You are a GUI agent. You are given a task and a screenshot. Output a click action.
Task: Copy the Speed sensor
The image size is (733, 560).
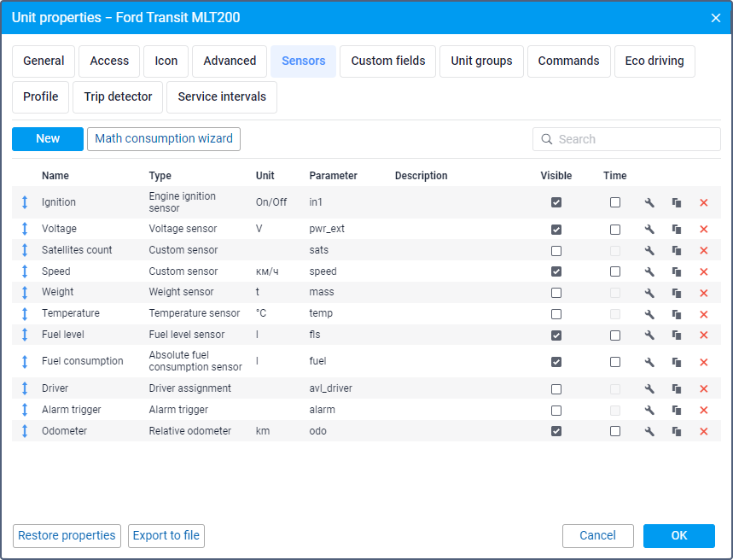click(677, 271)
